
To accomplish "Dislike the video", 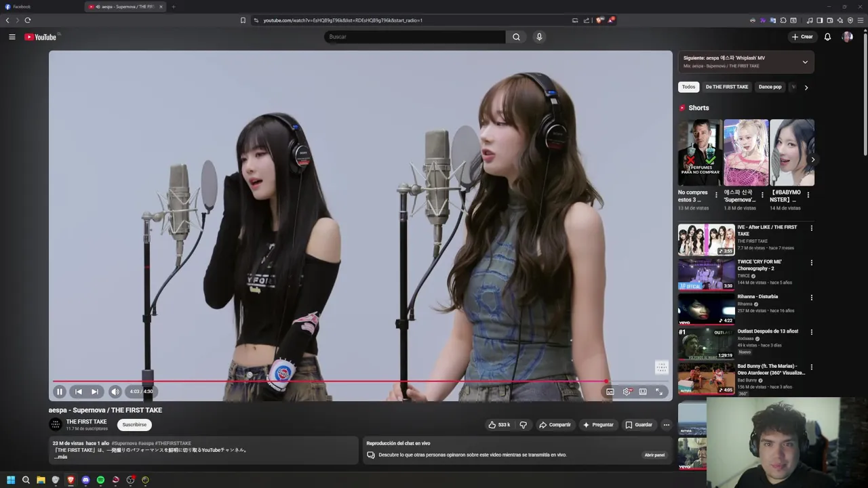I will click(524, 425).
